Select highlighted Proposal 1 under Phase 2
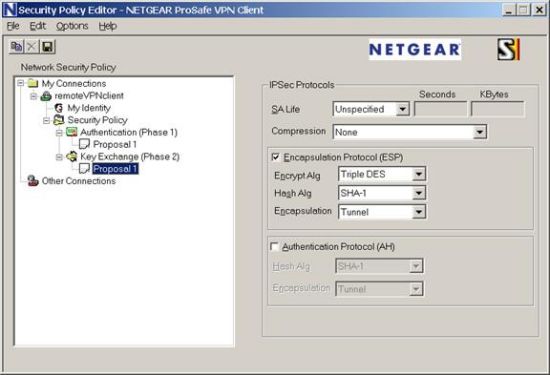 coord(115,169)
